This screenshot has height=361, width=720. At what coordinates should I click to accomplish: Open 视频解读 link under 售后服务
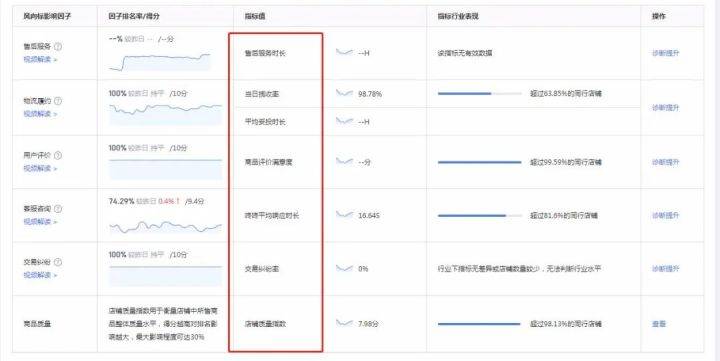[x=40, y=59]
